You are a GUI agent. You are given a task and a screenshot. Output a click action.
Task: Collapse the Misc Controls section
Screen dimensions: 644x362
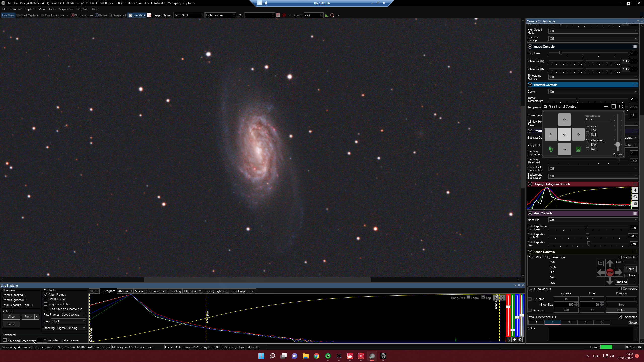pyautogui.click(x=530, y=213)
